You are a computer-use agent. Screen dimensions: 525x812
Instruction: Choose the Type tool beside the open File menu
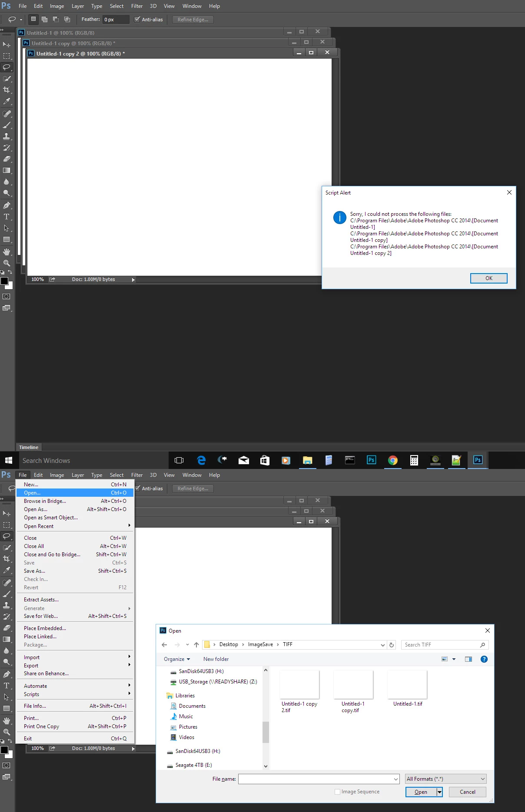pyautogui.click(x=7, y=686)
